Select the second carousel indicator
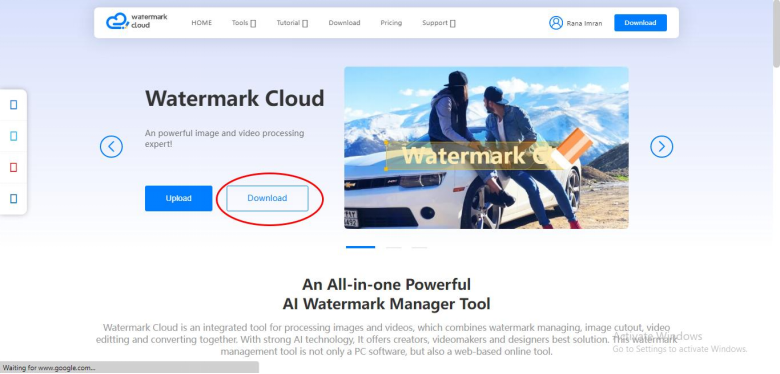 [393, 247]
